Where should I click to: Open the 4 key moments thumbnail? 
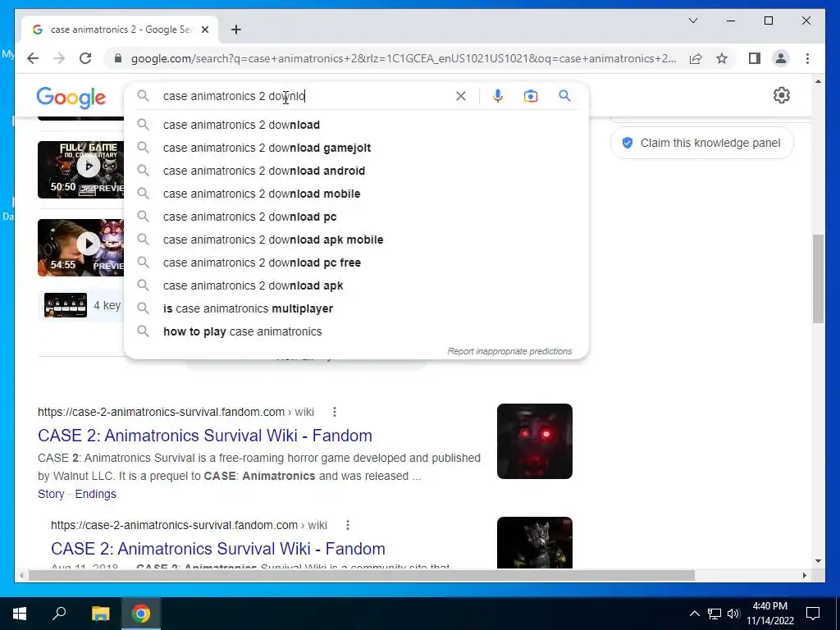(66, 305)
